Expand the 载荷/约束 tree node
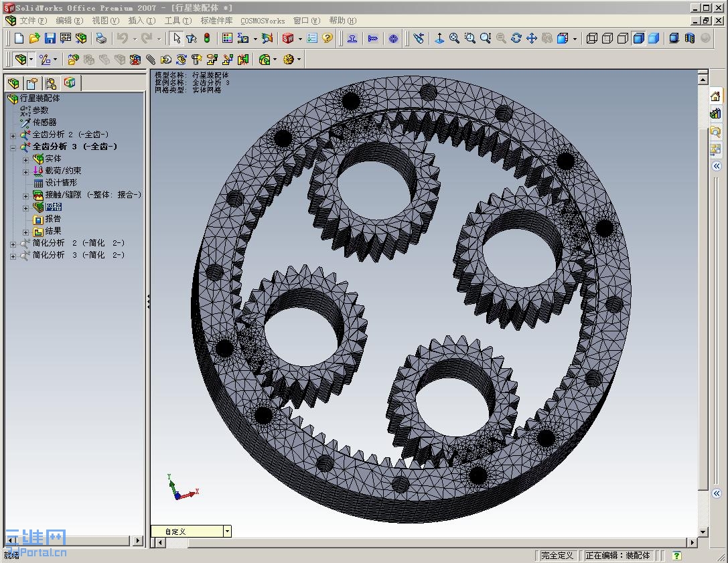 [26, 172]
